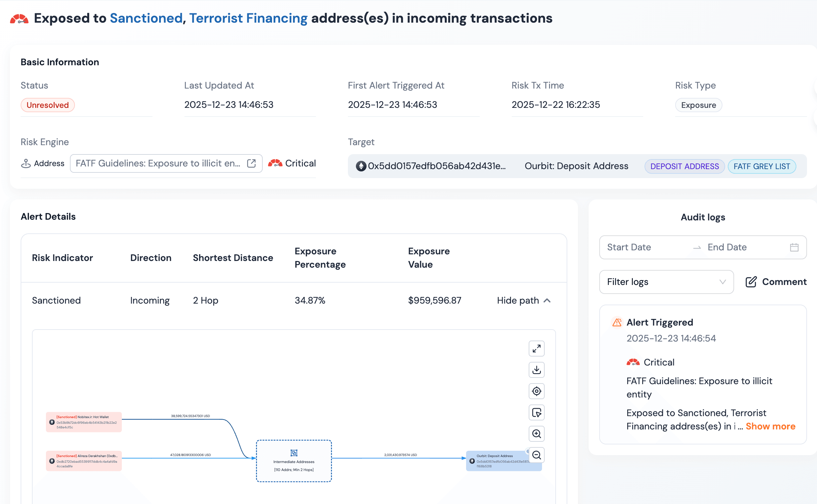This screenshot has width=817, height=504.
Task: Activate the selection cursor graph tool
Action: [536, 413]
